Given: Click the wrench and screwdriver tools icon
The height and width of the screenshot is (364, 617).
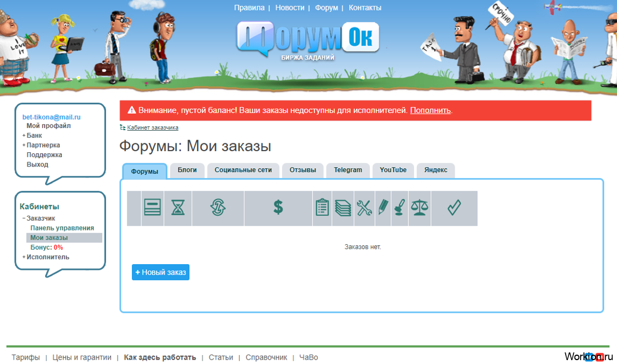Looking at the screenshot, I should 364,207.
